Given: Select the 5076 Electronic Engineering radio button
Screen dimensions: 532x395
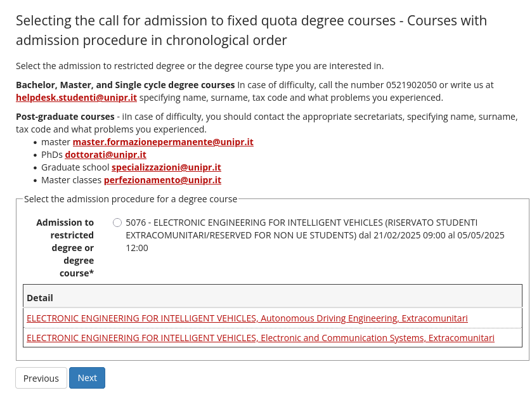Looking at the screenshot, I should pyautogui.click(x=117, y=223).
